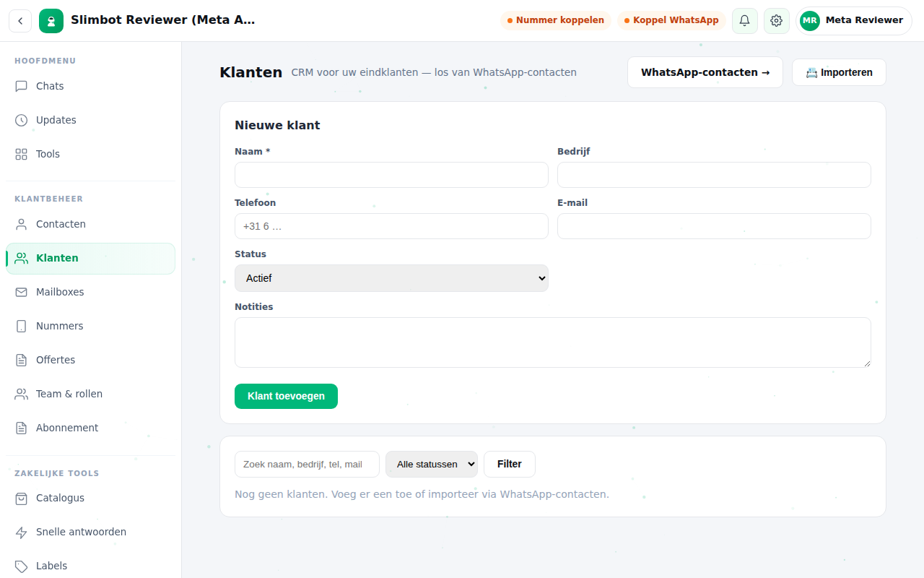Open the Nummers page
Screen dimensions: 924x578
pos(90,326)
